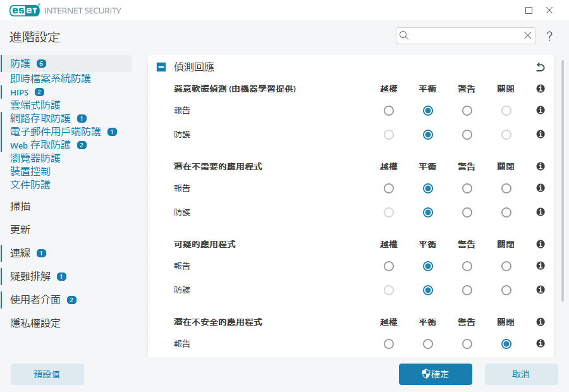Click the 1 badge next to 疑難排解
This screenshot has width=569, height=392.
point(62,277)
